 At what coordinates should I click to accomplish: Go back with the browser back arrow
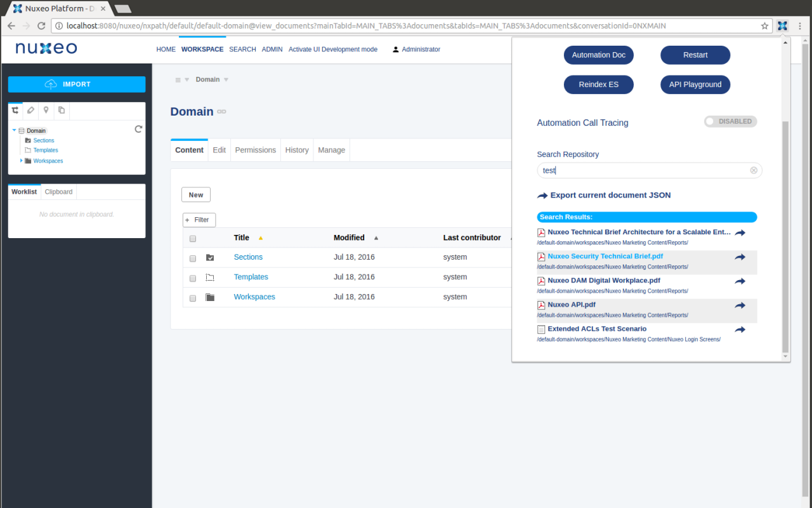coord(11,26)
